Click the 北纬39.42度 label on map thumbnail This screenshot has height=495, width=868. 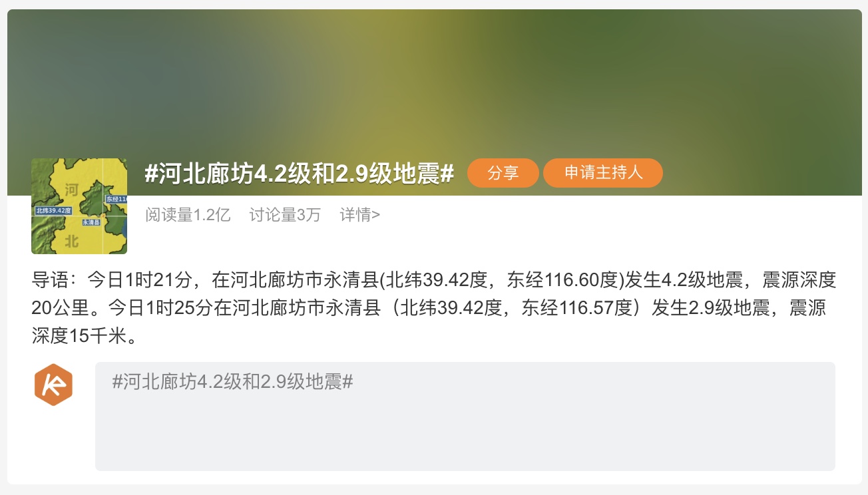click(x=53, y=210)
